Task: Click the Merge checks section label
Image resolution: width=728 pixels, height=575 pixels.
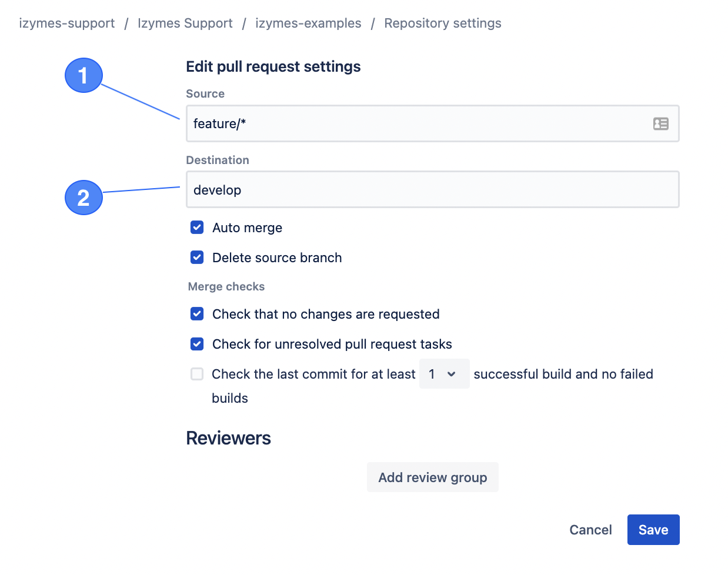Action: (x=226, y=286)
